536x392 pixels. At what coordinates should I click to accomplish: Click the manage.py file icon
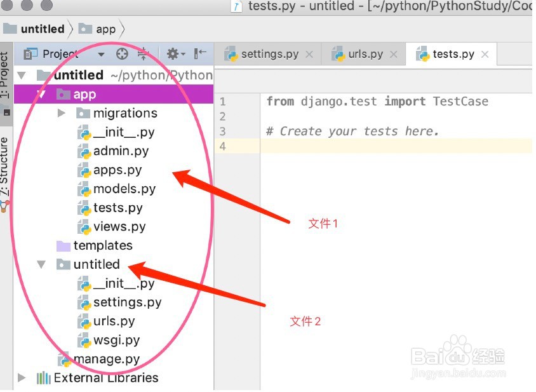tap(65, 360)
